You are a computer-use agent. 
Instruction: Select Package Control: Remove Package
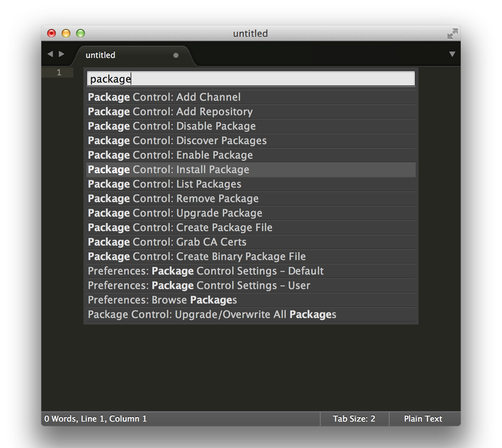(x=251, y=198)
